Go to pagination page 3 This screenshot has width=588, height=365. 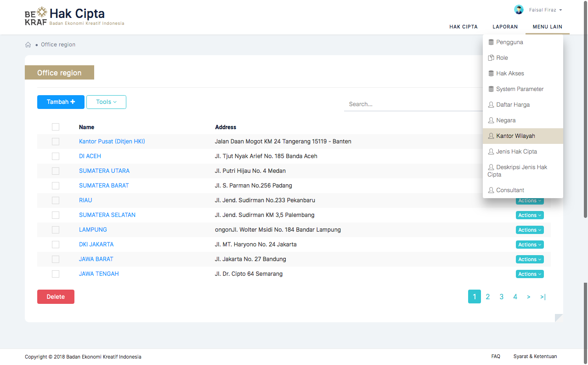pyautogui.click(x=502, y=297)
